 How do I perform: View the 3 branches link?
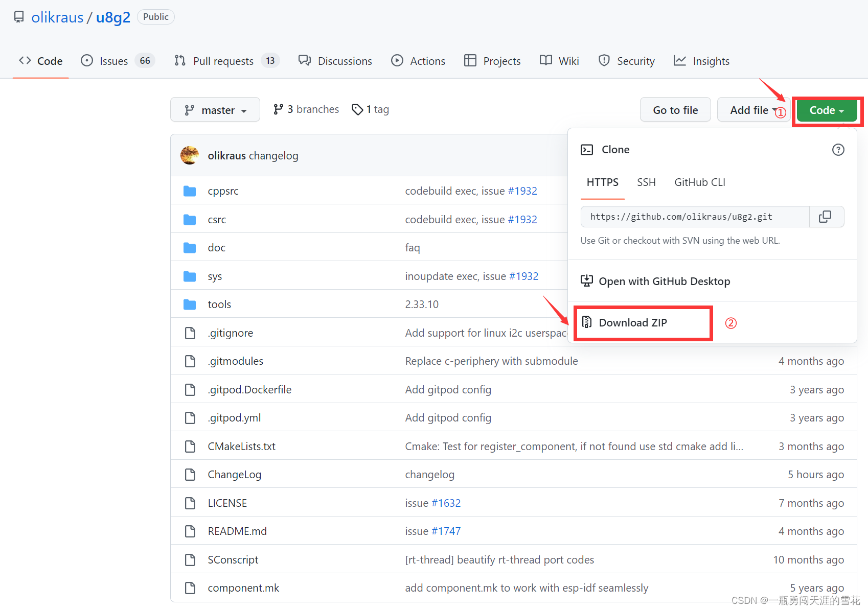306,109
